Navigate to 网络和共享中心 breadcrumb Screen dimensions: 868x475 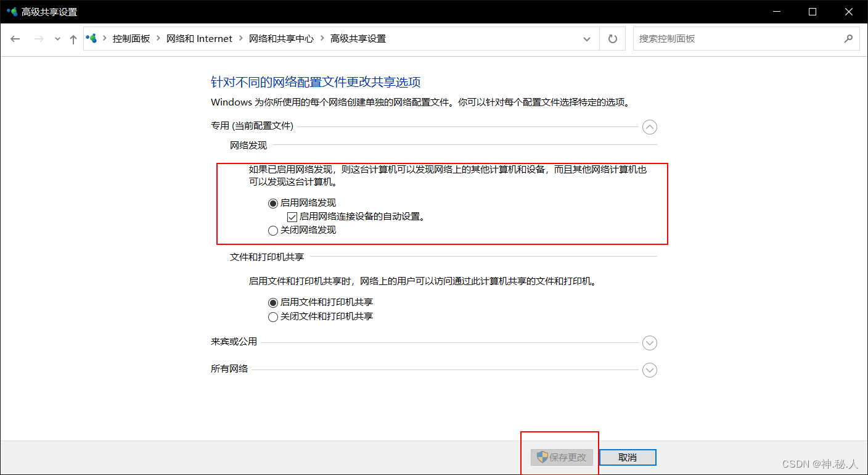click(281, 38)
